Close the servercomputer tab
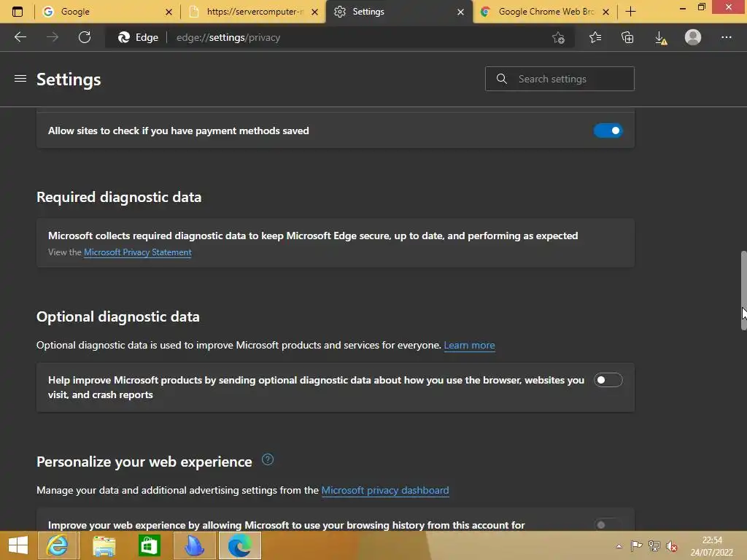 click(314, 12)
